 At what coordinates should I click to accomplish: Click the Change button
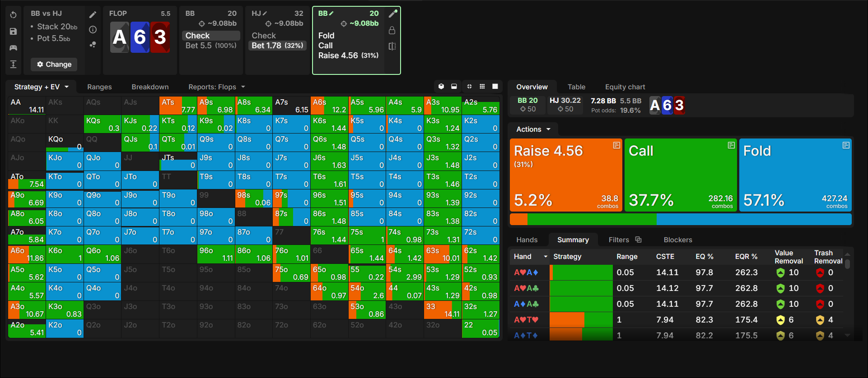pos(54,64)
